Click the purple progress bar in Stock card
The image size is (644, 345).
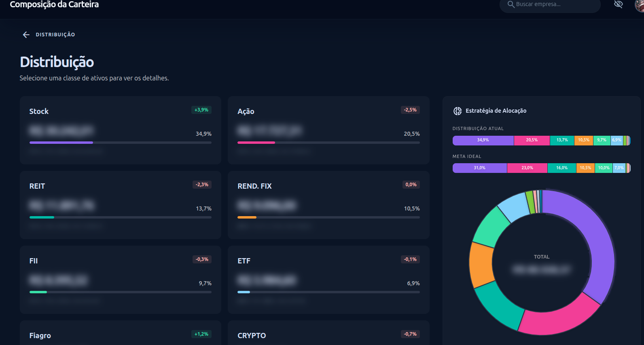[x=61, y=143]
